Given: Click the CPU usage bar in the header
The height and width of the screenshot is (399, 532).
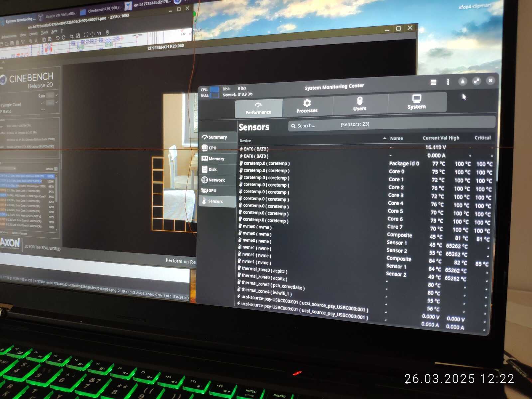Looking at the screenshot, I should click(x=214, y=89).
